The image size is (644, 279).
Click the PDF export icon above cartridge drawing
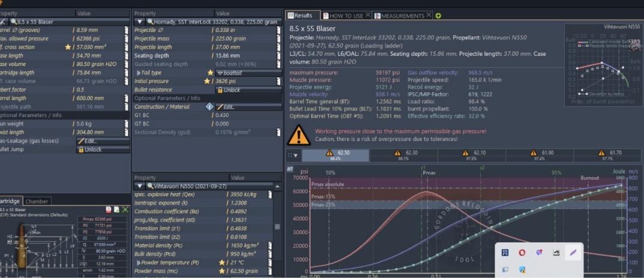pos(108,209)
